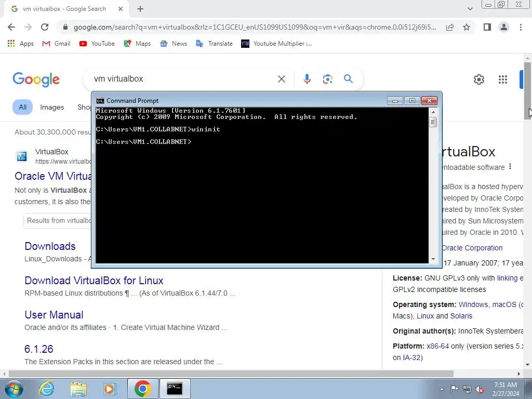Close the Command Prompt window
This screenshot has width=532, height=399.
coord(429,101)
